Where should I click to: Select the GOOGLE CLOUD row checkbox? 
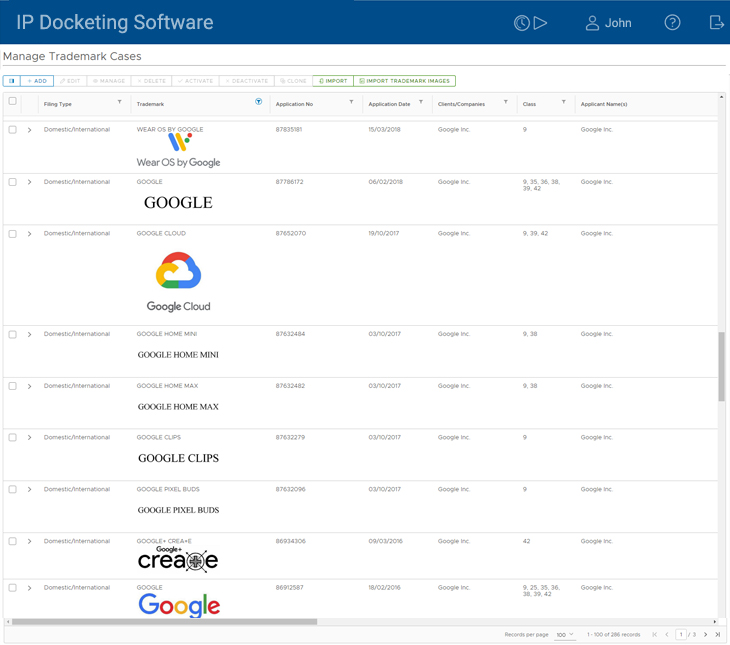tap(13, 234)
